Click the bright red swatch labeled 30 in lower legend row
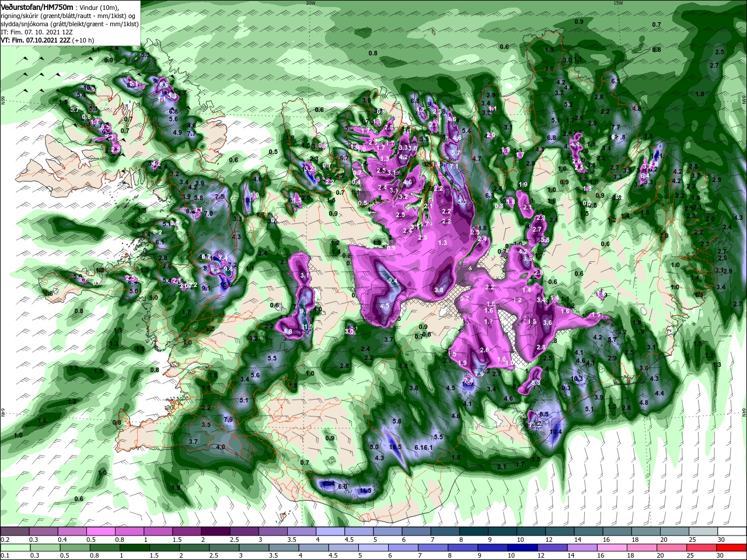This screenshot has width=747, height=560. pos(732,549)
